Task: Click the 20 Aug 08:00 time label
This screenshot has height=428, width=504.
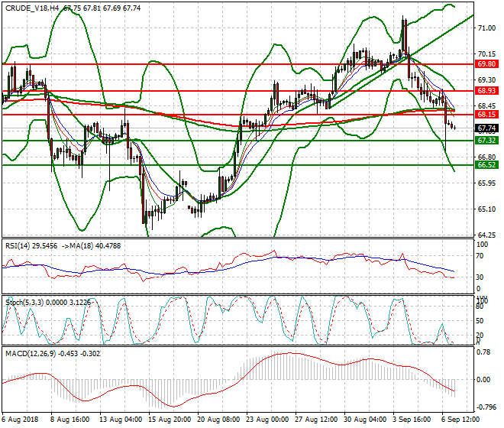Action: point(218,420)
